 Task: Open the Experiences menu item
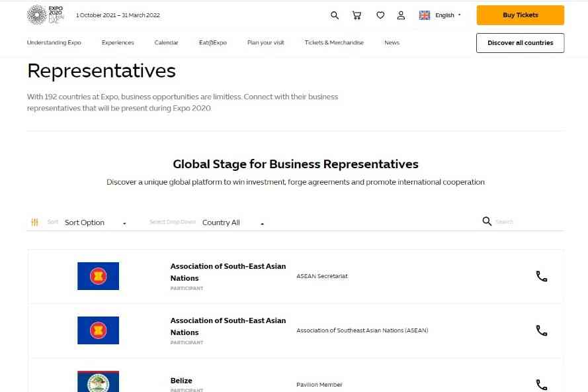click(118, 42)
